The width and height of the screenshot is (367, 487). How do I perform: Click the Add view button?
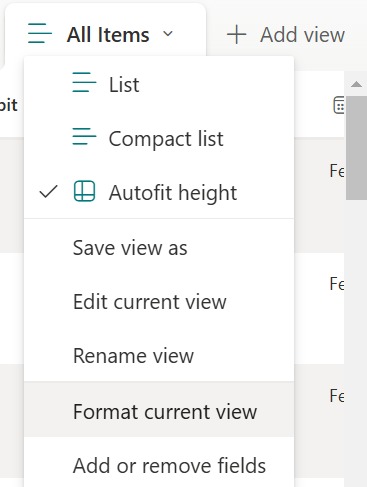pyautogui.click(x=286, y=34)
